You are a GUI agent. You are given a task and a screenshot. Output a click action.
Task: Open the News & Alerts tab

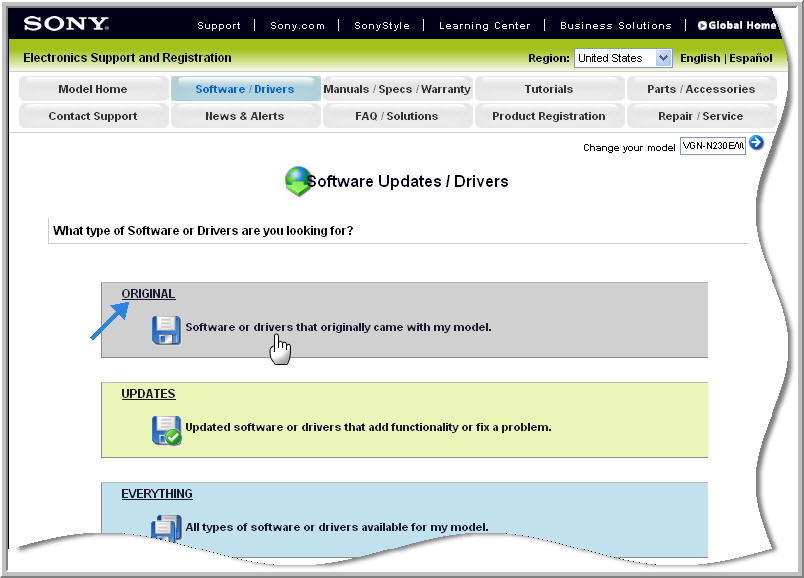245,116
